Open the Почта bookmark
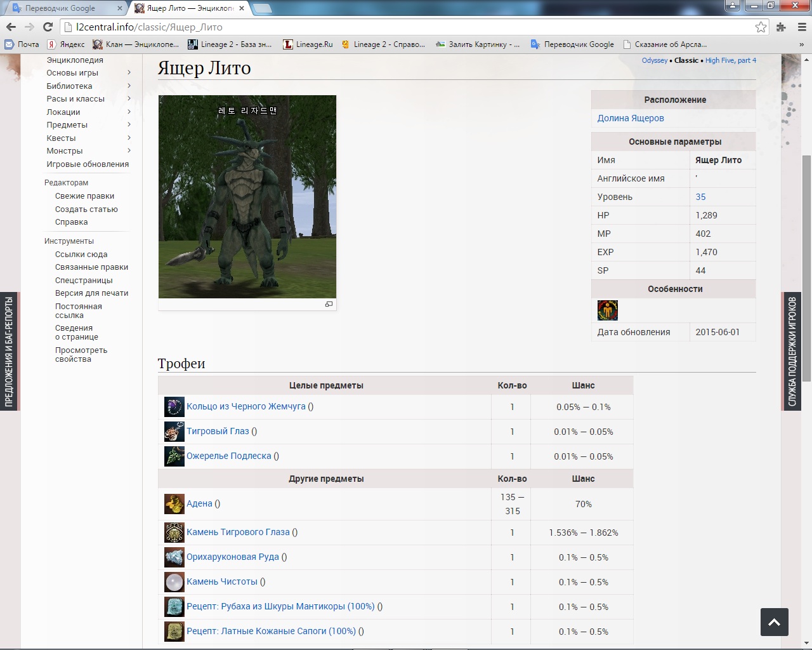The height and width of the screenshot is (650, 812). coord(22,44)
